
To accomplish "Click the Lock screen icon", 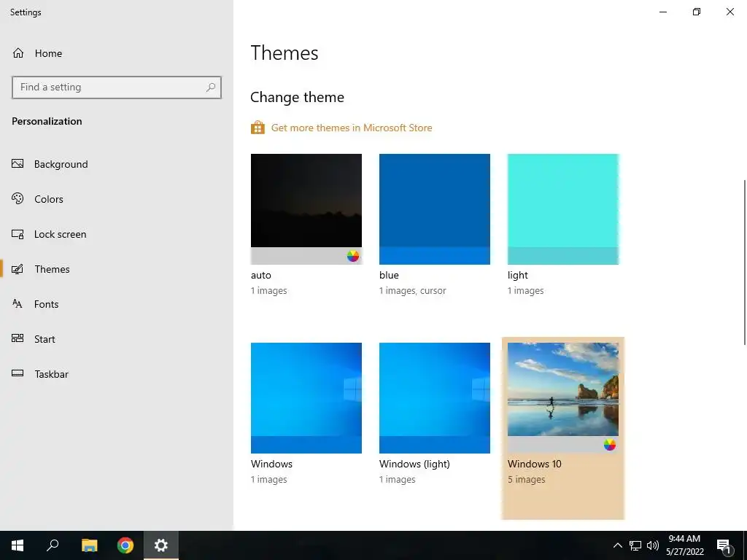I will pos(18,234).
